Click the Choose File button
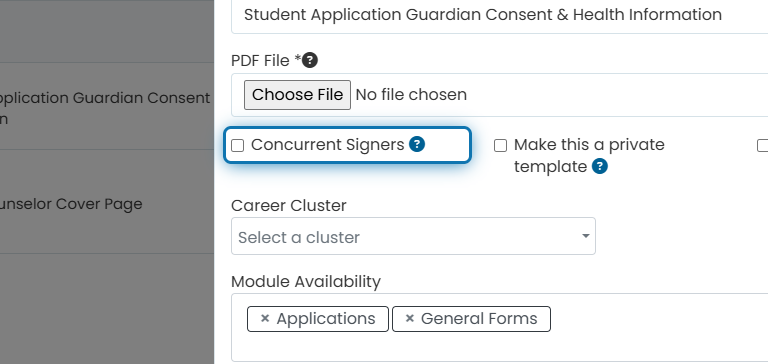The image size is (768, 364). click(297, 95)
